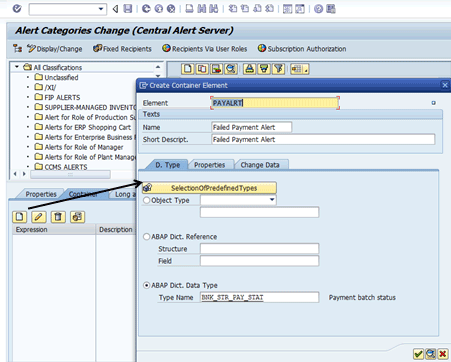The height and width of the screenshot is (362, 451).
Task: Click the Structure input field
Action: pos(260,248)
